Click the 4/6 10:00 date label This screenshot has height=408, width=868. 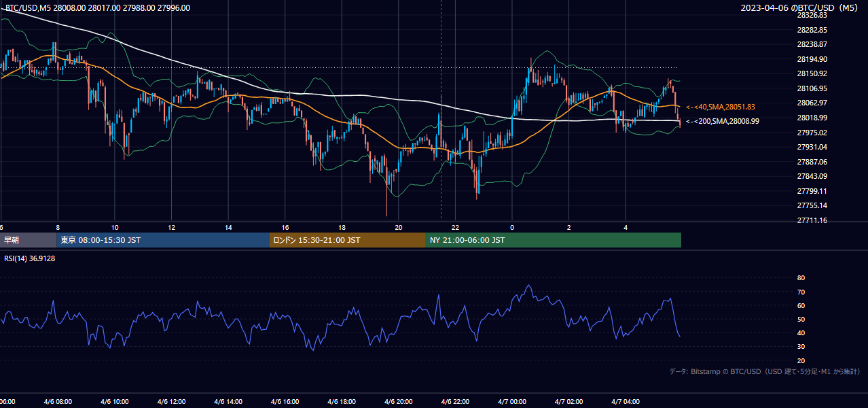[114, 402]
